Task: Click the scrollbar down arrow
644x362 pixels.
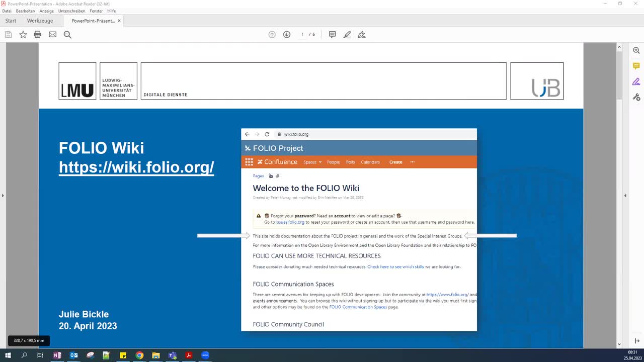Action: [x=619, y=345]
